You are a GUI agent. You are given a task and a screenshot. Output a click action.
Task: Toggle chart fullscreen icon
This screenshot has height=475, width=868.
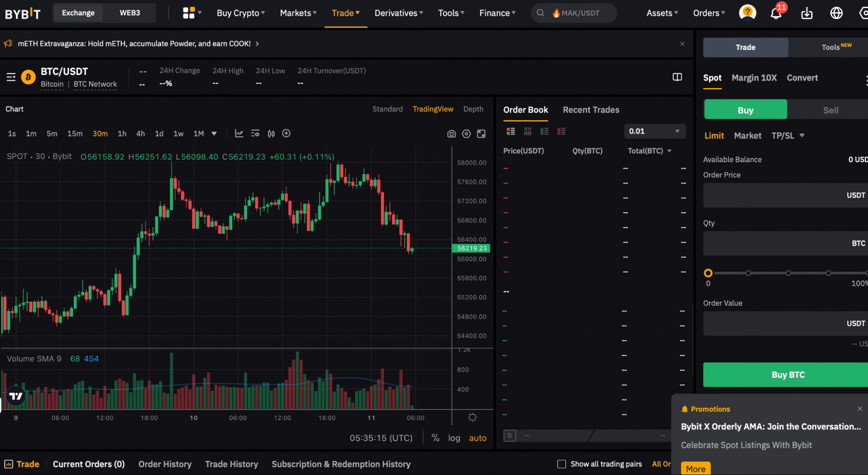[x=481, y=134]
